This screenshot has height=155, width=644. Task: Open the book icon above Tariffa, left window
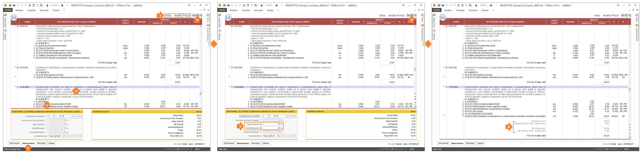(x=14, y=17)
